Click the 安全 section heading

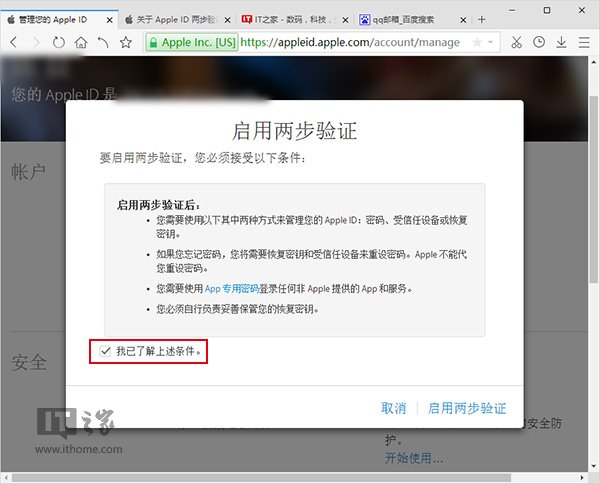[29, 362]
